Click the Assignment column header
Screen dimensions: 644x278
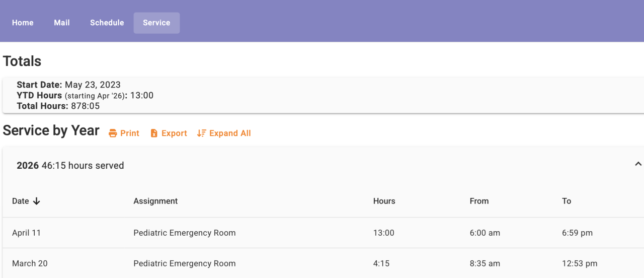pyautogui.click(x=155, y=201)
